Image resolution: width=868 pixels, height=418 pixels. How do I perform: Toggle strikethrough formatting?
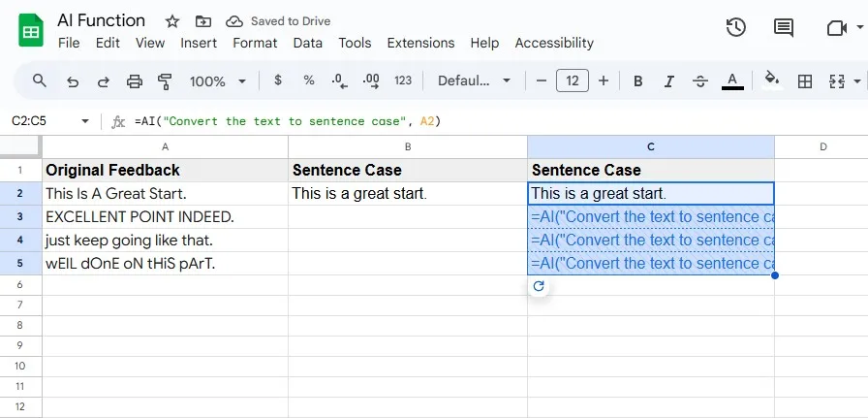click(x=700, y=81)
